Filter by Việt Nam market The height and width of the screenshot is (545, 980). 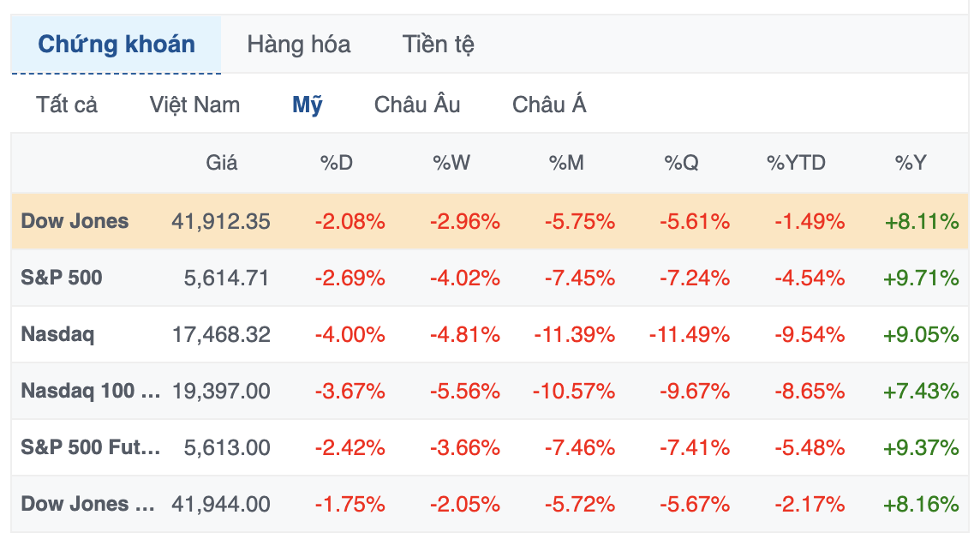[194, 105]
